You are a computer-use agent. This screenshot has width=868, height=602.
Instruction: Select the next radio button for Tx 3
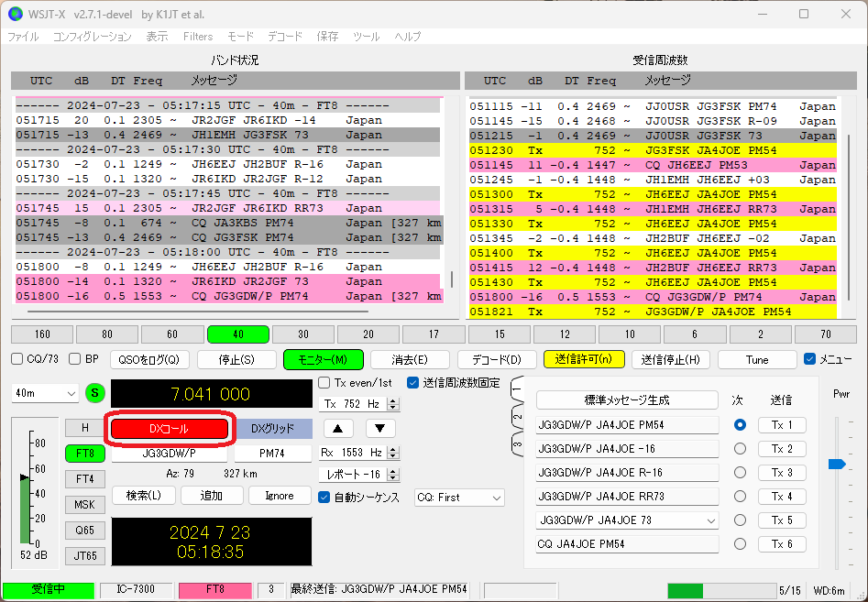tap(740, 473)
